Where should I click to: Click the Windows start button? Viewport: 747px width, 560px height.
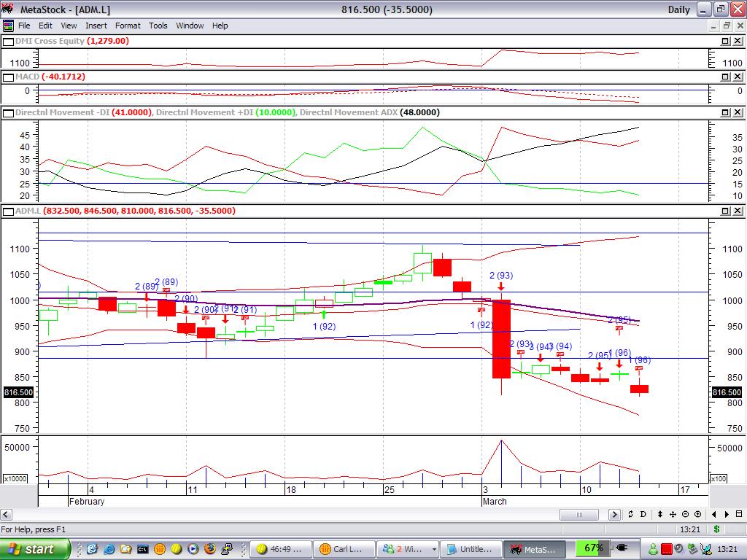[x=35, y=549]
